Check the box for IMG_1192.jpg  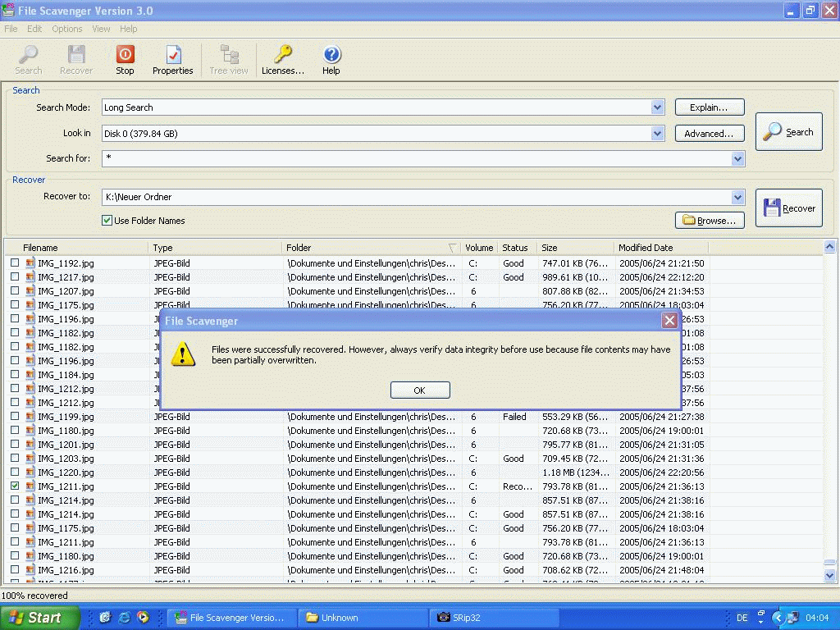click(x=15, y=262)
